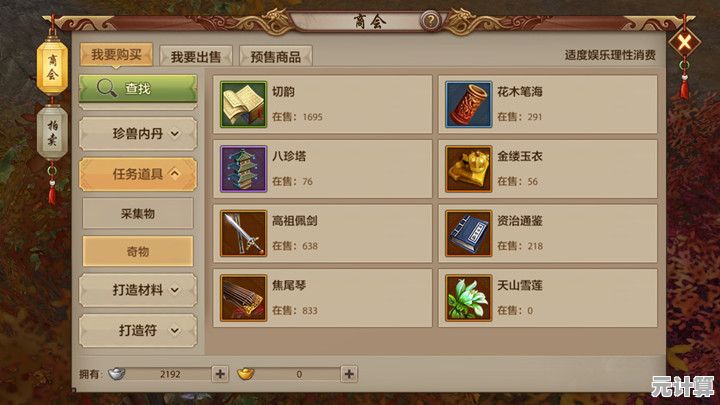Open the 资治通鉴 blue book icon
The width and height of the screenshot is (720, 405).
click(468, 233)
